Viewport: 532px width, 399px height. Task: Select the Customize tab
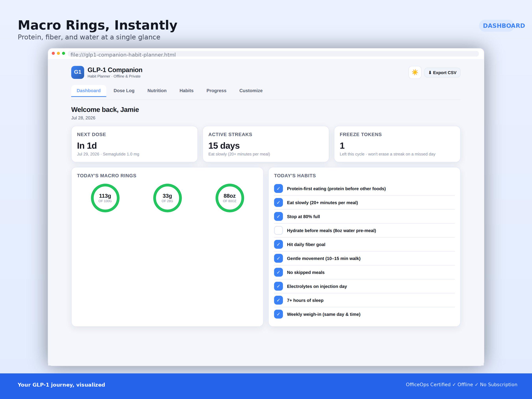point(251,91)
